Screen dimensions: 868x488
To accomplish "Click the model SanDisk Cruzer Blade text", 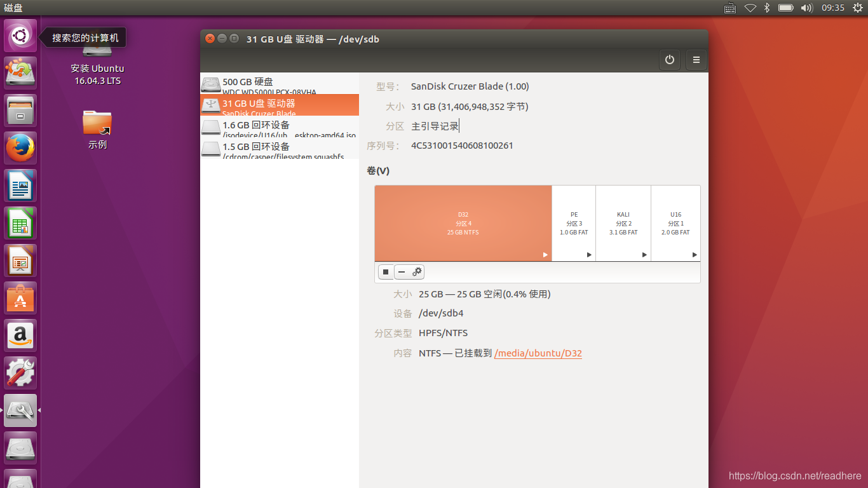I will click(x=470, y=86).
